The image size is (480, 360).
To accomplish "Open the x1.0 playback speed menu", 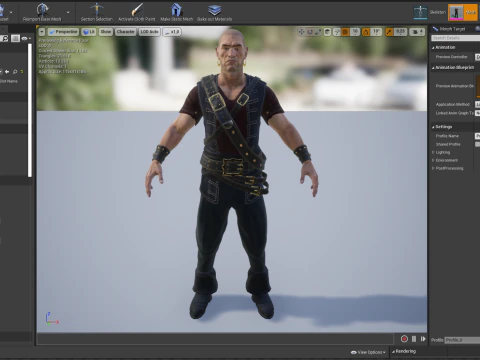I will point(172,32).
